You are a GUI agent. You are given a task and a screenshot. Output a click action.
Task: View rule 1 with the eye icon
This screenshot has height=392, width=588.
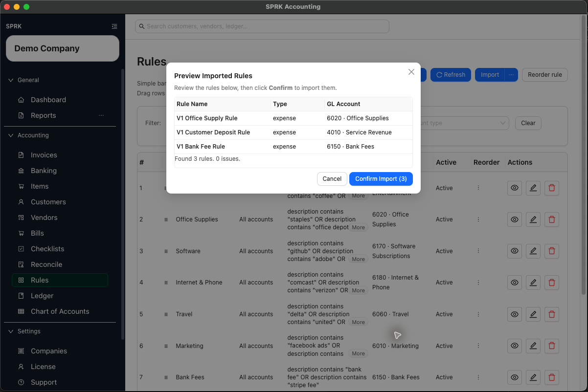(x=515, y=188)
